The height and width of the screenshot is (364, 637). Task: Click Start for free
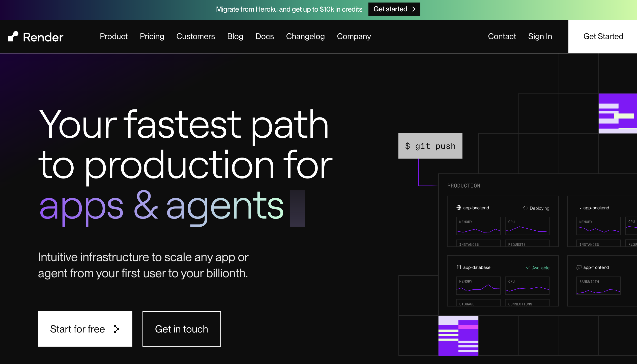point(85,329)
